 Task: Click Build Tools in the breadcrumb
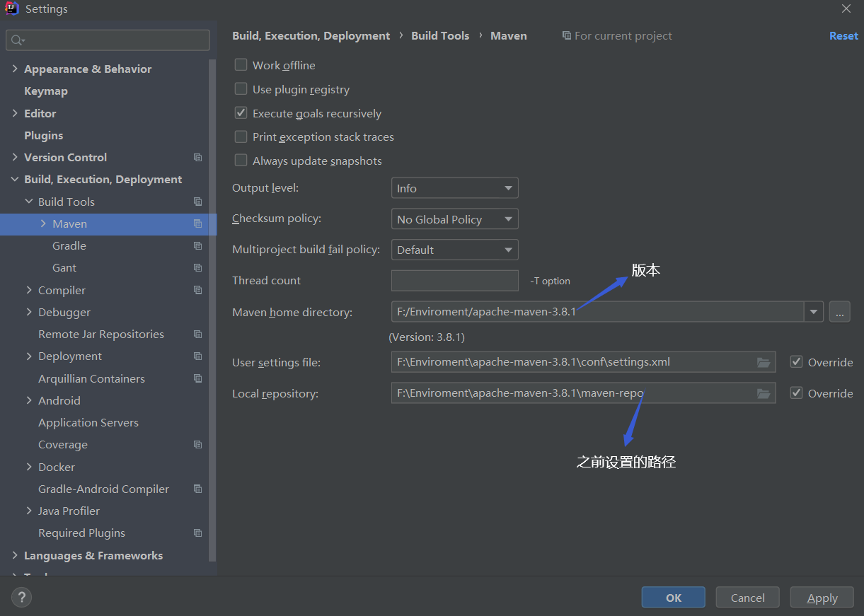point(440,35)
